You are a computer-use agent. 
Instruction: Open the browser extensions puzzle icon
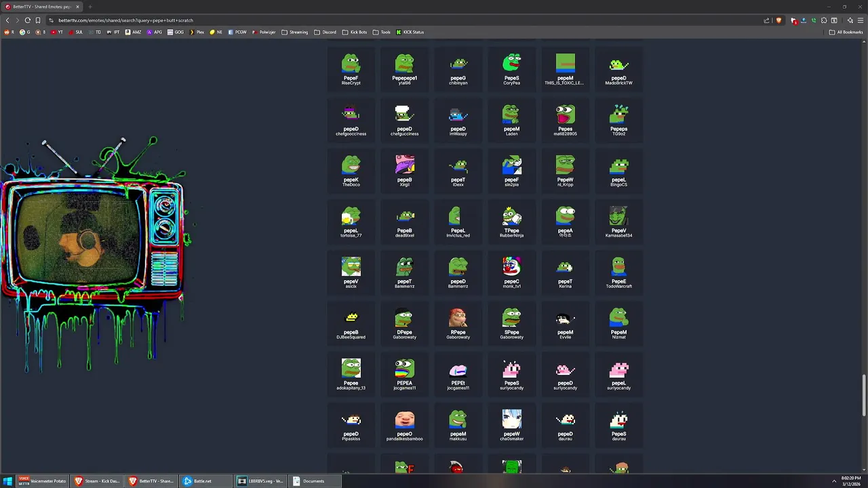tap(824, 20)
